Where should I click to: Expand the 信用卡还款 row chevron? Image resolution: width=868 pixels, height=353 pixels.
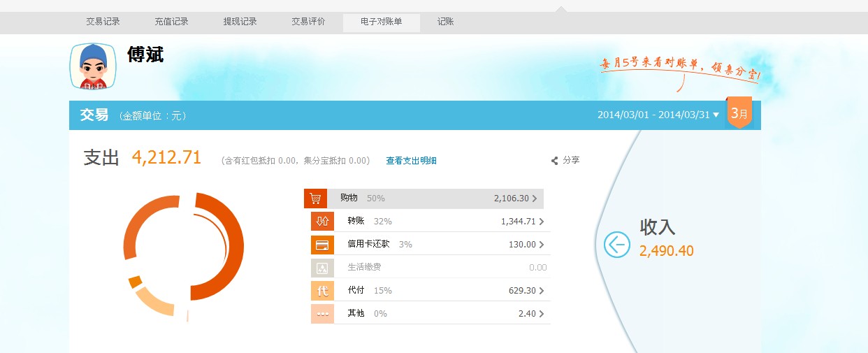pos(542,245)
